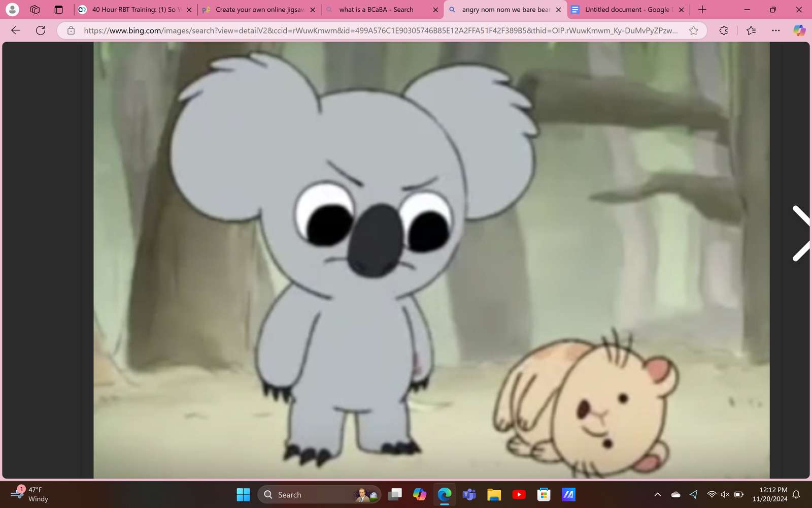The height and width of the screenshot is (508, 812).
Task: Open Microsoft Edge from the taskbar
Action: tap(445, 494)
